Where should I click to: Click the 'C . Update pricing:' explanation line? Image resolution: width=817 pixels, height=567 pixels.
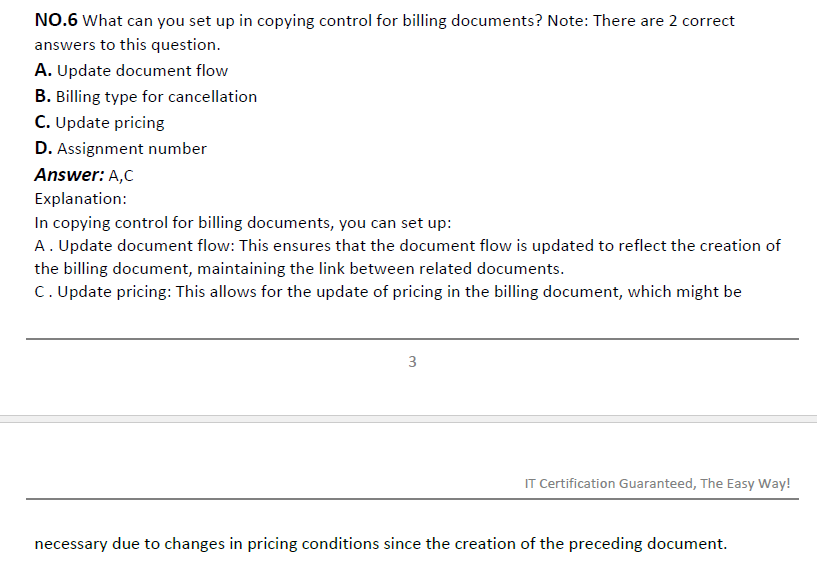point(388,292)
